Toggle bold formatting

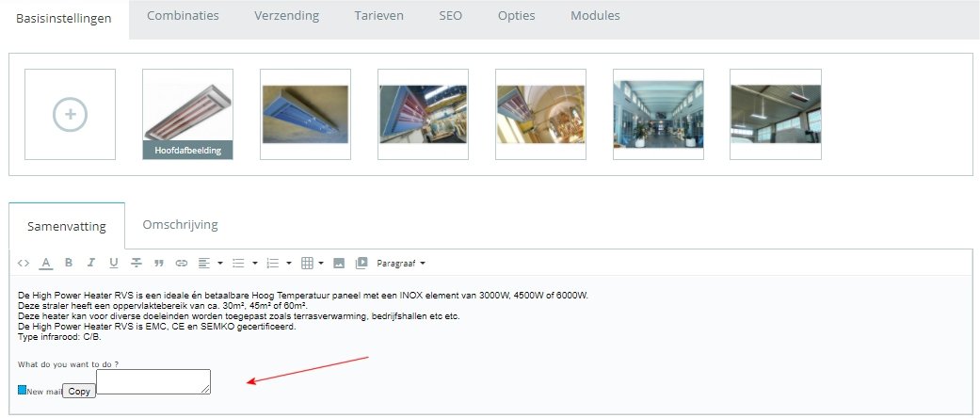pyautogui.click(x=69, y=263)
